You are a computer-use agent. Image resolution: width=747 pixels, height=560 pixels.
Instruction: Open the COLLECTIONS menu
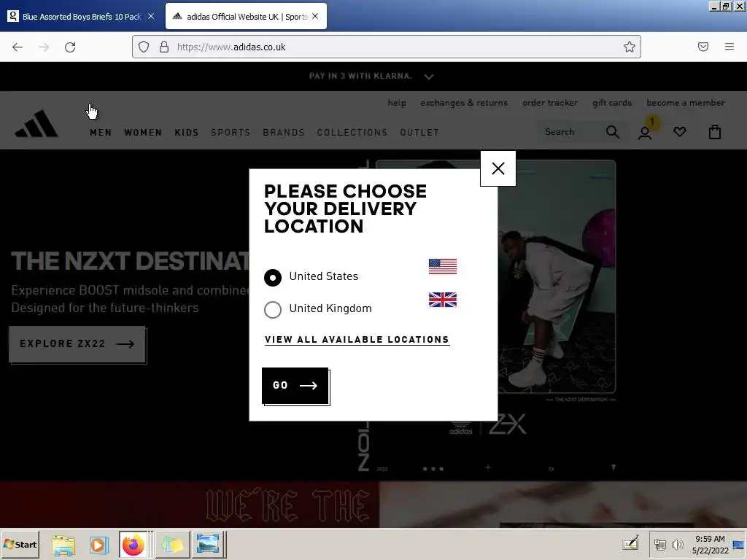pos(352,133)
